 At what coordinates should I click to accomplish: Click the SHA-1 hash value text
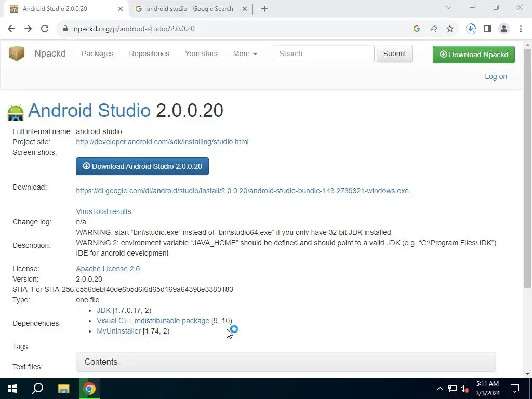pos(155,289)
